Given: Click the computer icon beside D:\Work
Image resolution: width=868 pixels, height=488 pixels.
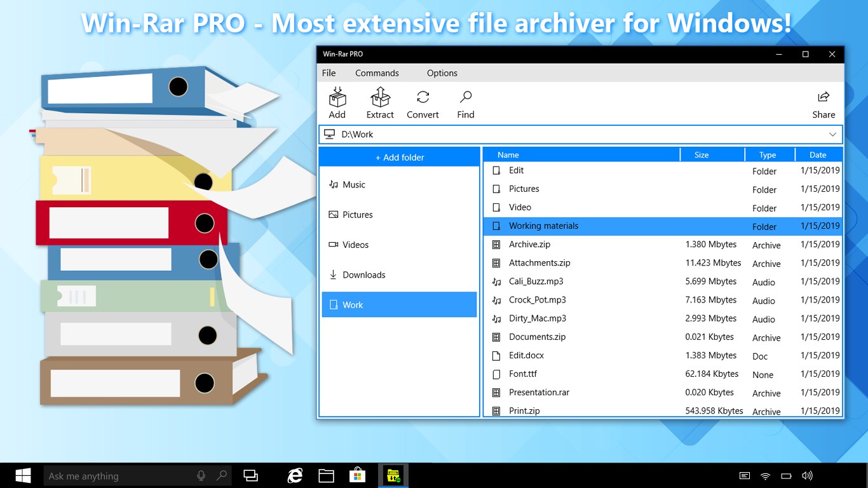Looking at the screenshot, I should coord(329,134).
